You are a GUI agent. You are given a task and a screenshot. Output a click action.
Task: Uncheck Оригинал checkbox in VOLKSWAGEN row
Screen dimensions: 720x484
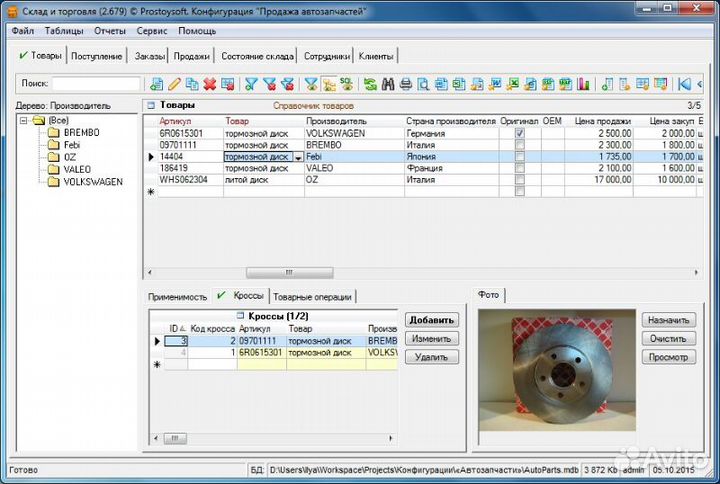point(518,133)
